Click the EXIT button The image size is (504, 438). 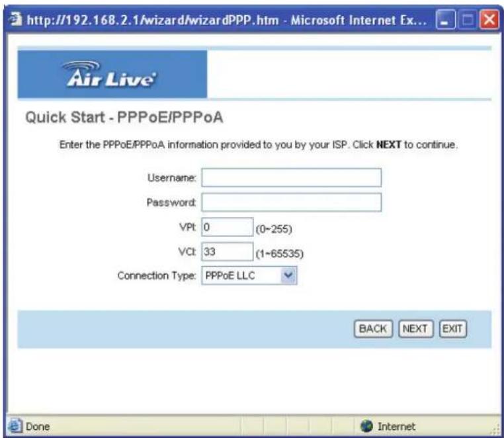[x=452, y=329]
